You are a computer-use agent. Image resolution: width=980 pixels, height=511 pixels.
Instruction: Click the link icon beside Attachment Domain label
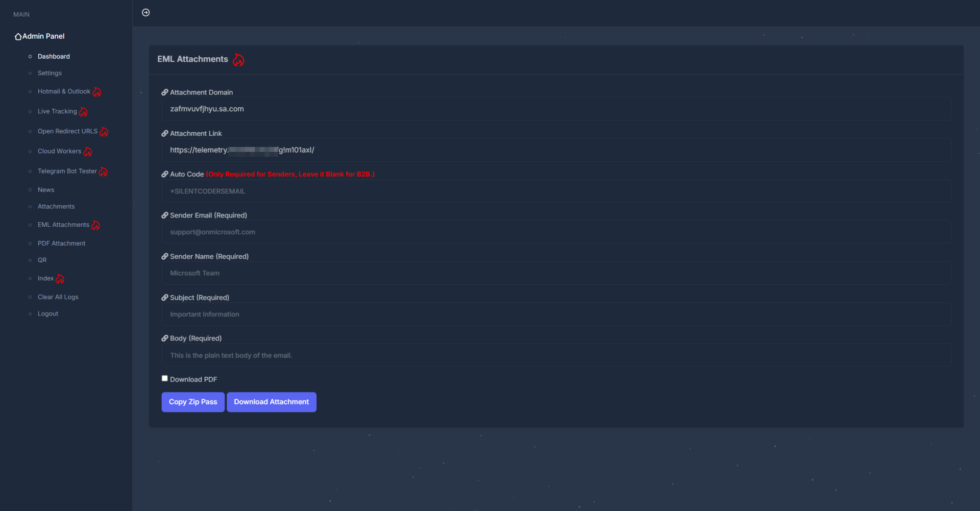click(x=165, y=92)
